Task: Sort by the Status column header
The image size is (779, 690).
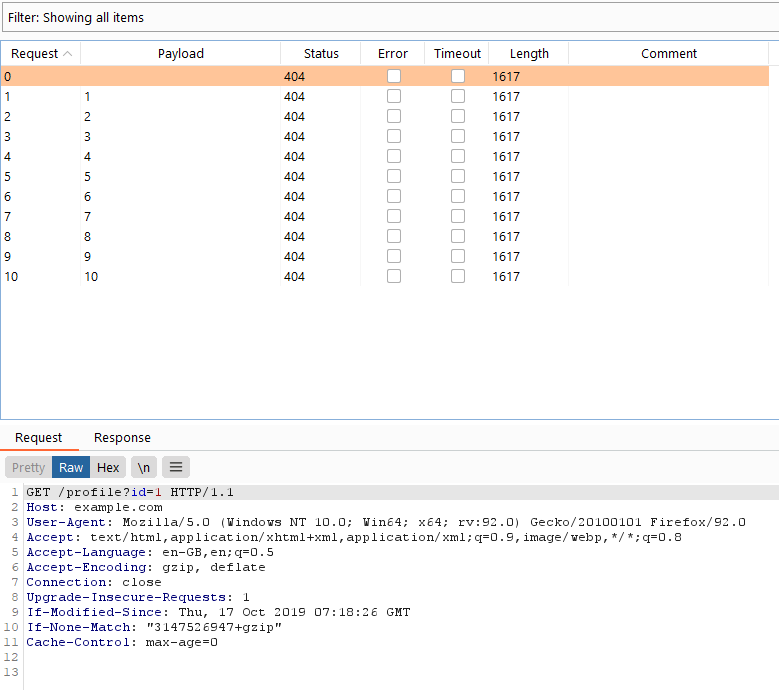Action: (321, 54)
